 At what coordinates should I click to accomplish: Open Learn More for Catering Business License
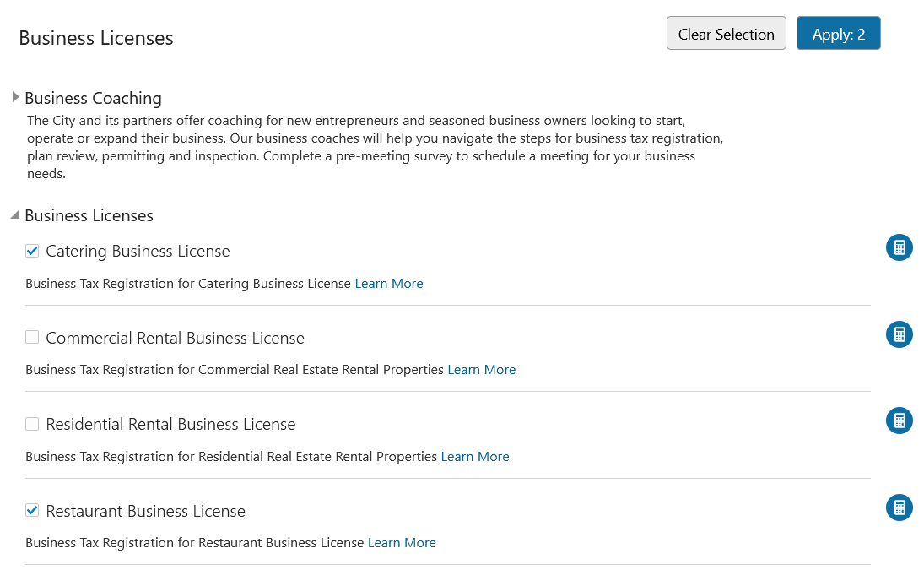point(388,283)
